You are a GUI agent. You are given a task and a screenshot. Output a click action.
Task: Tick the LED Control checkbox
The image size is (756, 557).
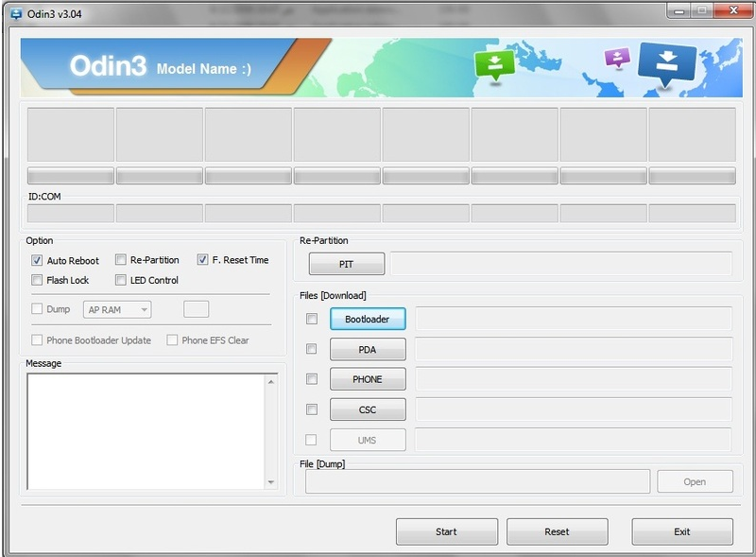pos(121,280)
